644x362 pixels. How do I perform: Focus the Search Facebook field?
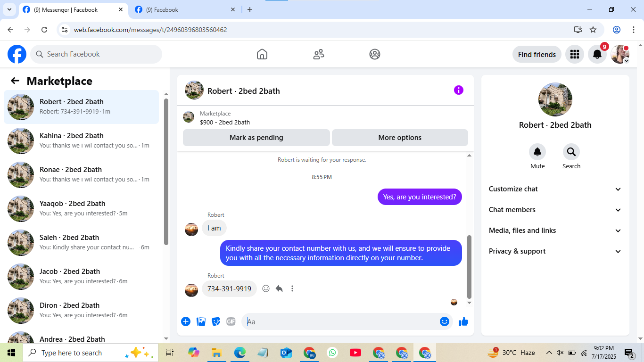pyautogui.click(x=96, y=54)
